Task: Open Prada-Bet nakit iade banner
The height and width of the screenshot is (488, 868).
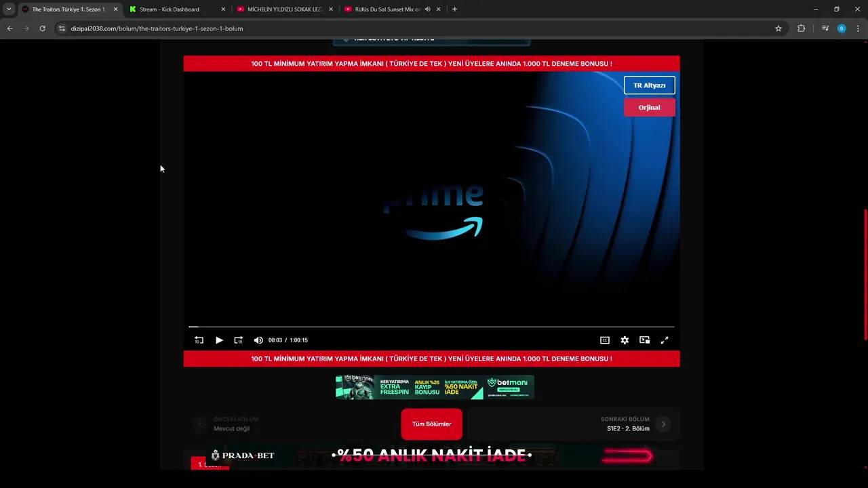Action: tap(431, 455)
